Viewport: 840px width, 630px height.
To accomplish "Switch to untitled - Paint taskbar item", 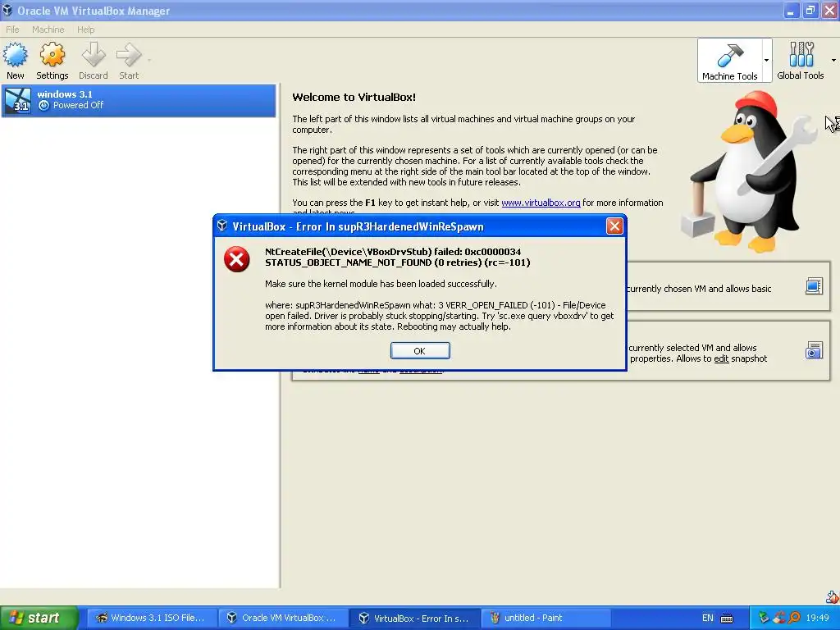I will pos(546,618).
